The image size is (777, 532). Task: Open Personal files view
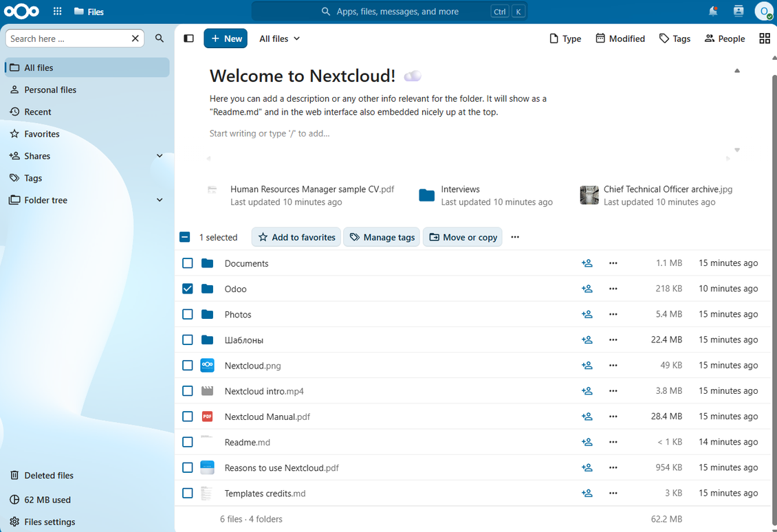87,89
